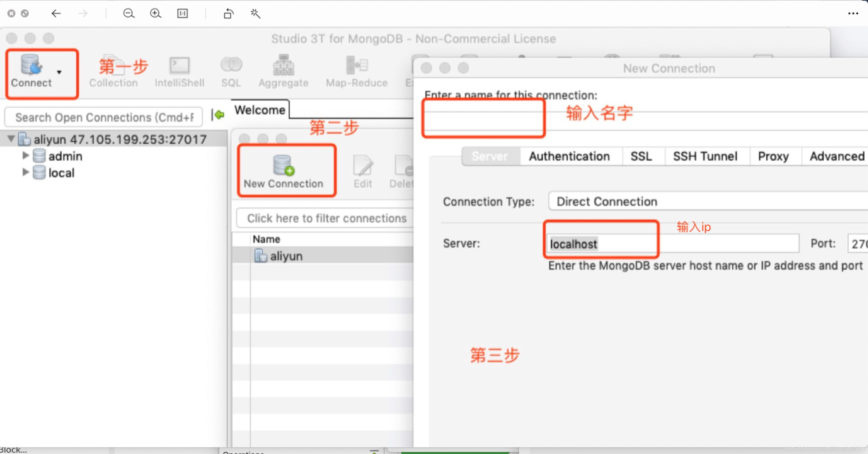The height and width of the screenshot is (454, 868).
Task: Click the SSL tab
Action: [641, 156]
